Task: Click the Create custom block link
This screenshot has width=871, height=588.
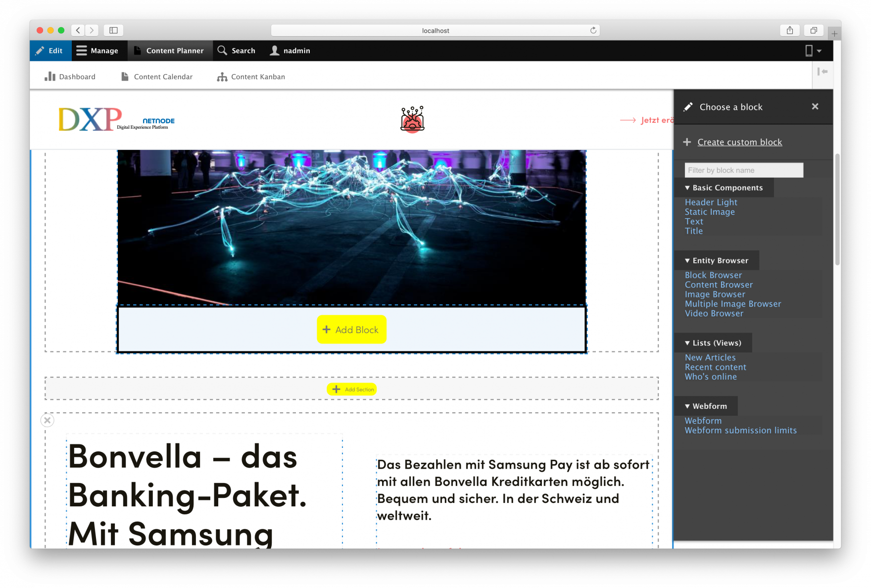Action: [740, 142]
